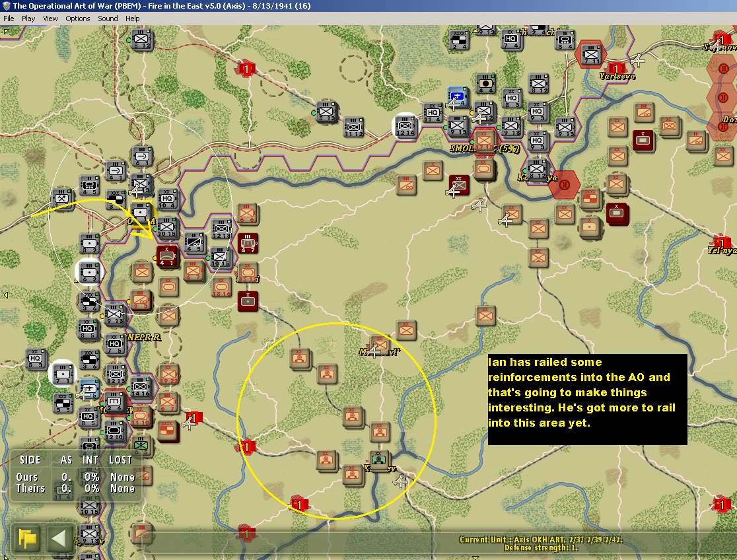Viewport: 737px width, 560px height.
Task: Select the German armor unit 12-10
Action: tap(114, 432)
